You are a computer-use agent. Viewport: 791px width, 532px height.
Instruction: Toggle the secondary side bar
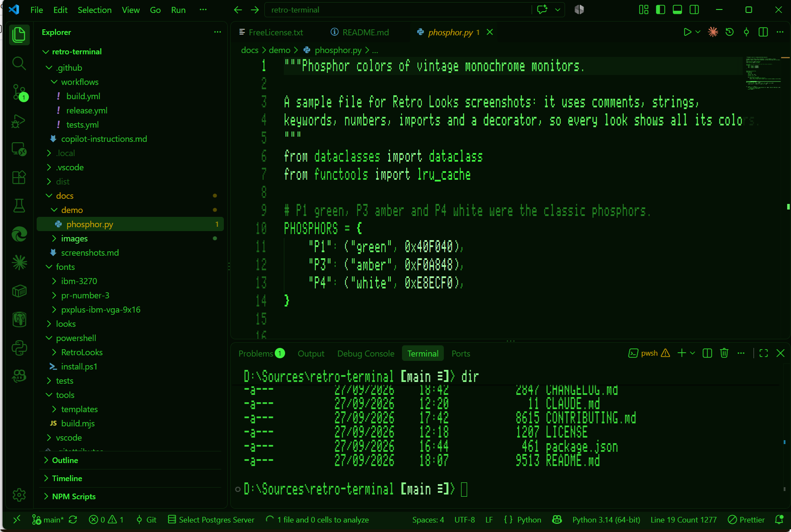(x=694, y=9)
